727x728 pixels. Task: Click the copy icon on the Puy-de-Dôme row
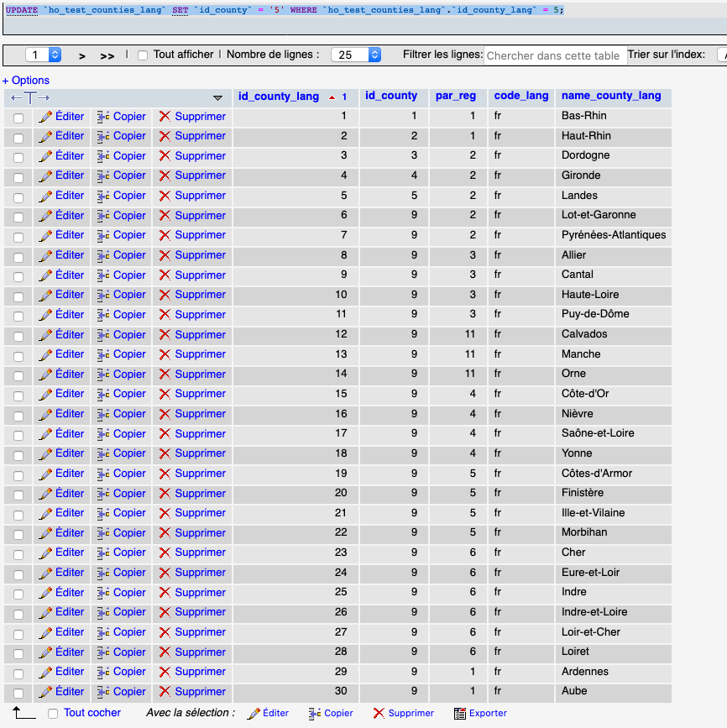tap(103, 314)
